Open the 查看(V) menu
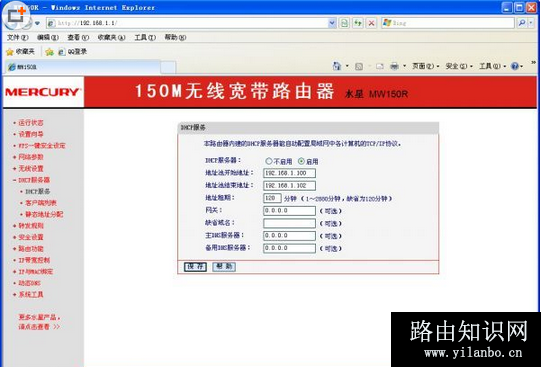Screen dimensions: 541x367 coord(78,37)
